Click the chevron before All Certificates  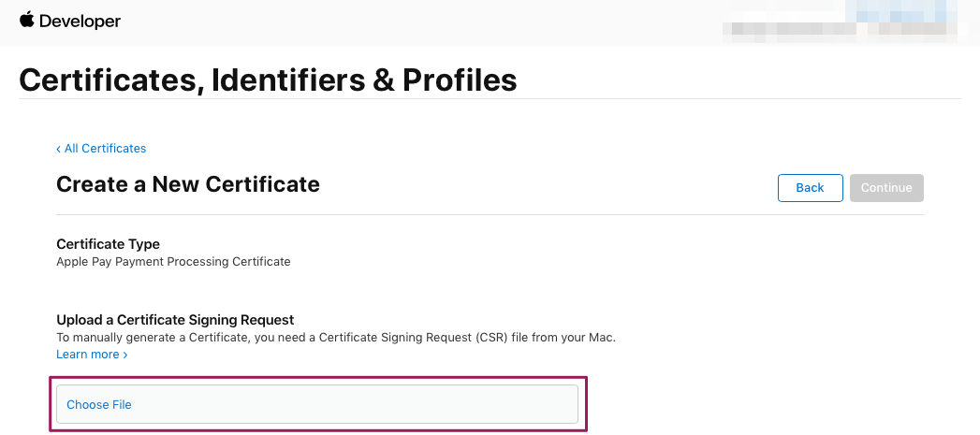[58, 149]
